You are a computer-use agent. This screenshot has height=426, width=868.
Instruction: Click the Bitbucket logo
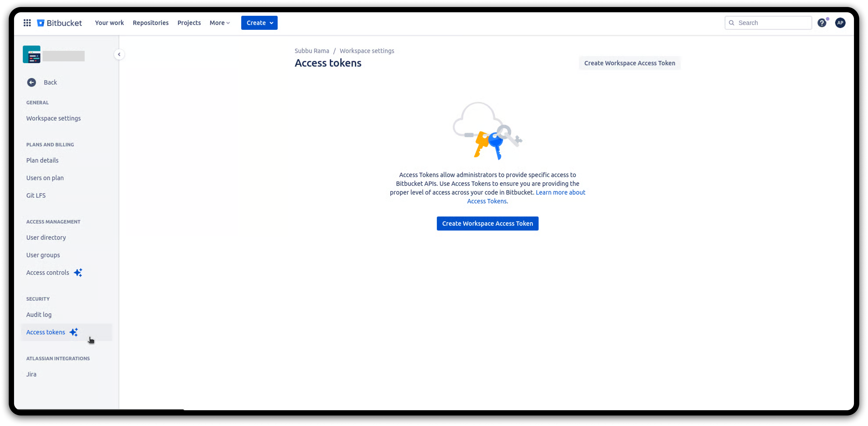click(x=60, y=23)
